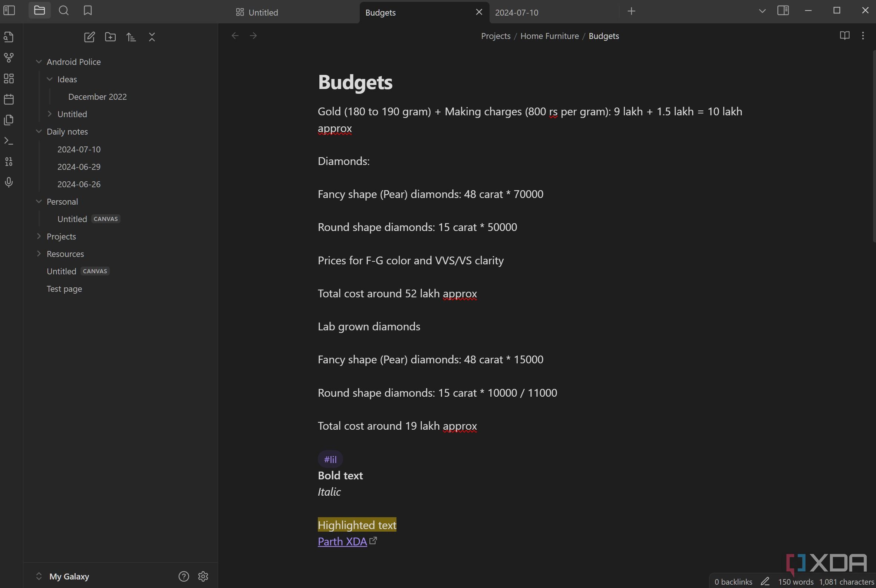Toggle the right sidebar icon

pyautogui.click(x=783, y=10)
